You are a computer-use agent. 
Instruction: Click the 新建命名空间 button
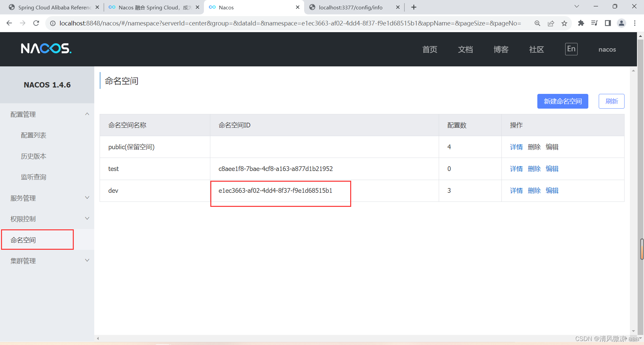point(562,101)
